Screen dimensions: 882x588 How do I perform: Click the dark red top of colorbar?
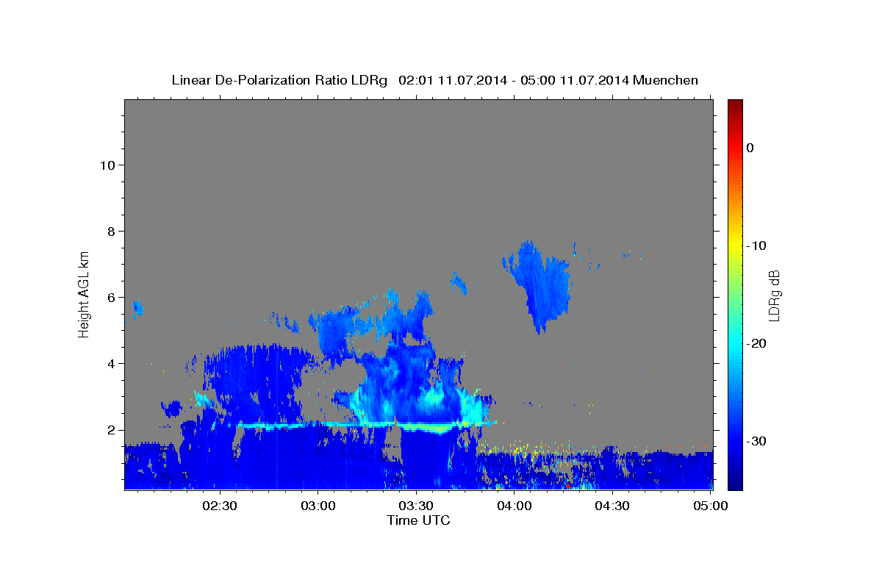735,105
